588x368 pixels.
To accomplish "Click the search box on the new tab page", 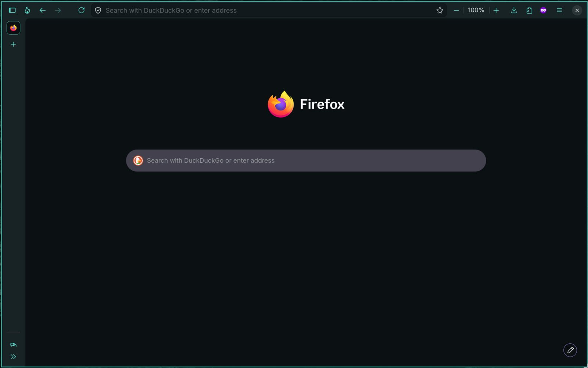I will pos(306,160).
